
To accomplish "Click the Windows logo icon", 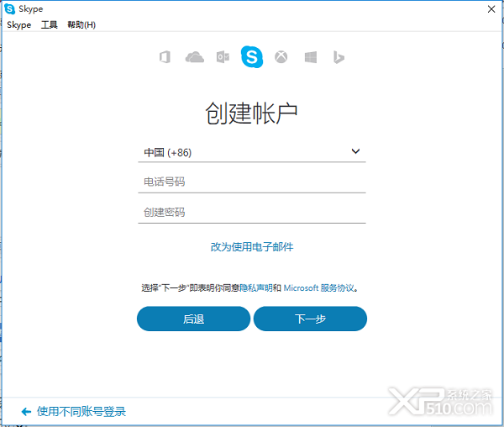I will [x=311, y=57].
